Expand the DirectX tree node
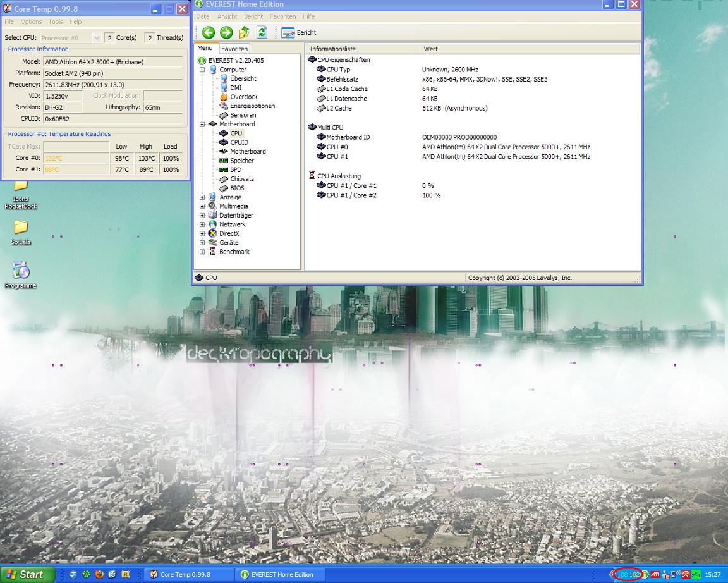Image resolution: width=728 pixels, height=583 pixels. click(202, 234)
